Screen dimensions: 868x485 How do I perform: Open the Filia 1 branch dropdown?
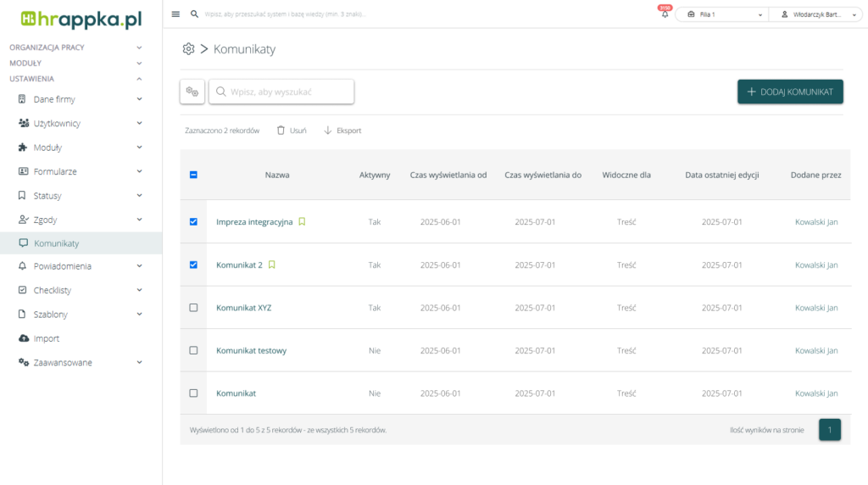click(x=721, y=14)
